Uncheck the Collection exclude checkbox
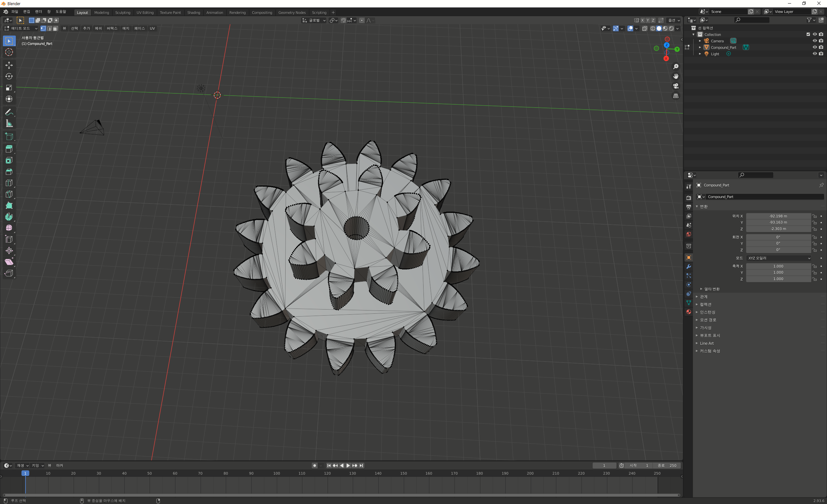Viewport: 827px width, 504px height. coord(808,34)
